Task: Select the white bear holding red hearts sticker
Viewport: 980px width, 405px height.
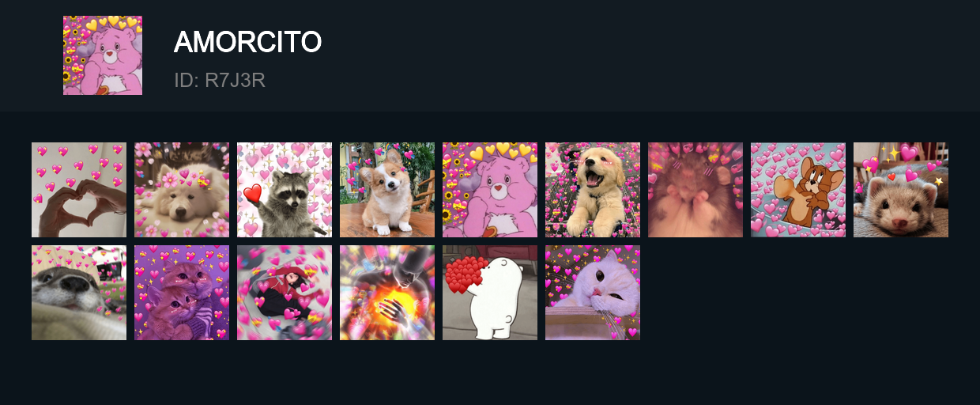Action: [490, 293]
